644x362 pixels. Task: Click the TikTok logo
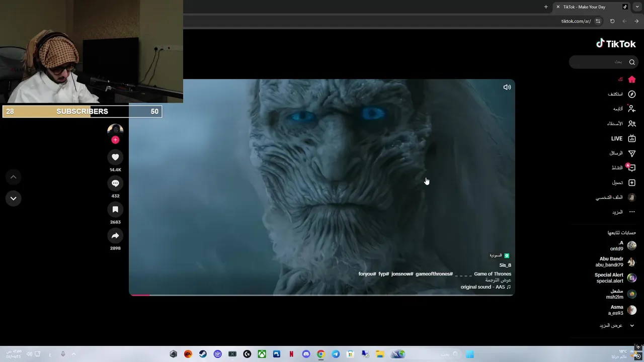pyautogui.click(x=616, y=44)
